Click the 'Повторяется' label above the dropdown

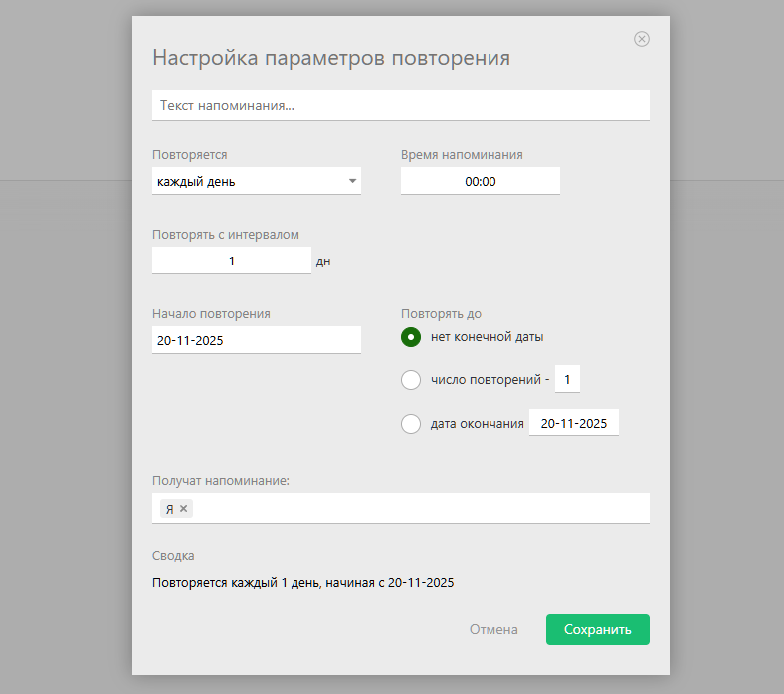[189, 155]
